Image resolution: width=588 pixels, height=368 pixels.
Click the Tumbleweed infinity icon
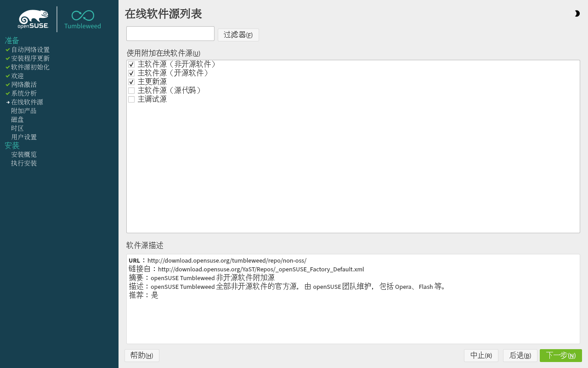tap(82, 15)
